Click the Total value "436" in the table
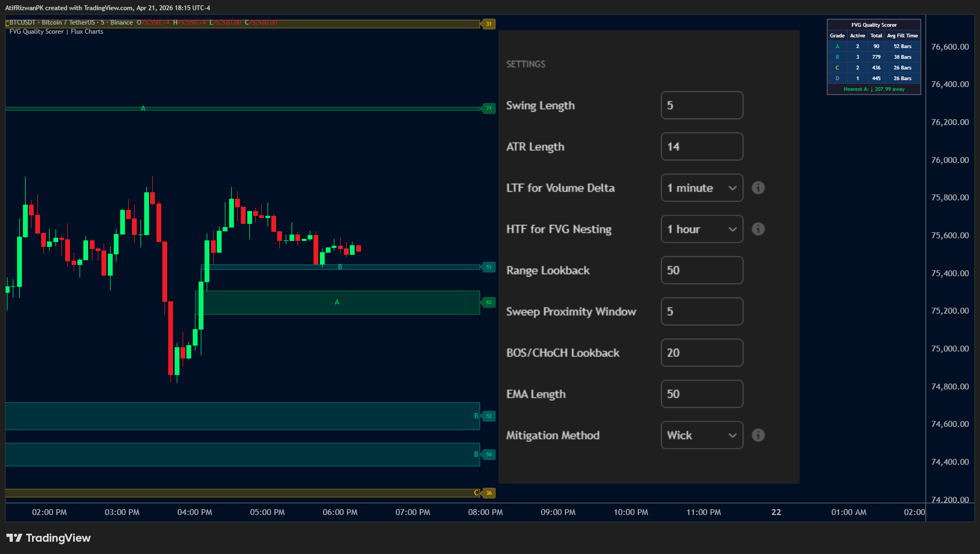980x554 pixels. (876, 68)
